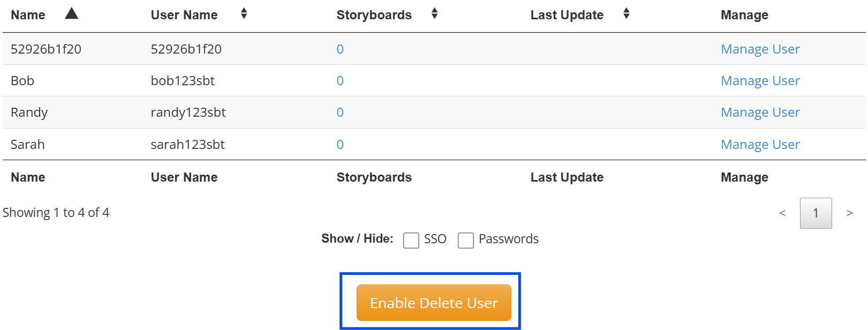This screenshot has height=330, width=868.
Task: Go to next page arrow
Action: point(849,213)
